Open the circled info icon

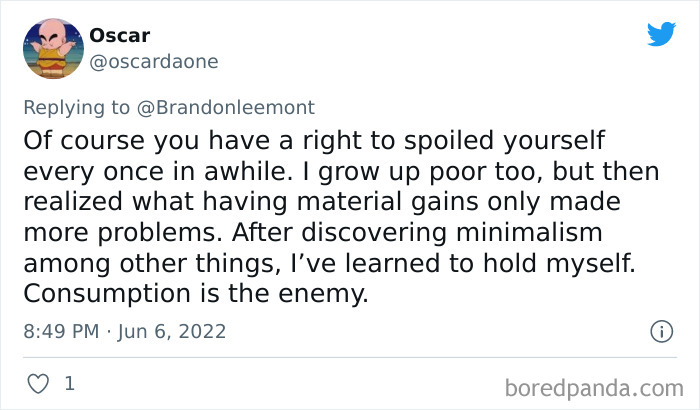point(661,331)
